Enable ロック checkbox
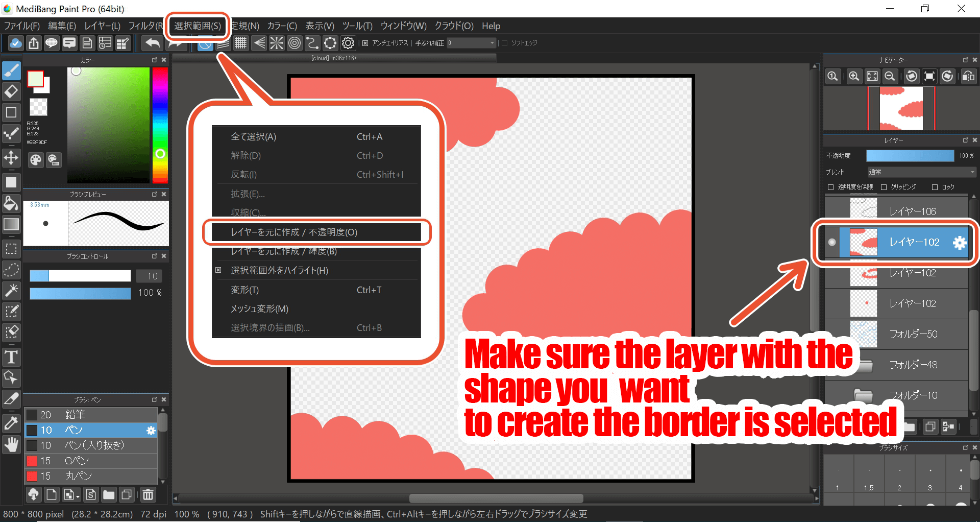 (x=935, y=187)
